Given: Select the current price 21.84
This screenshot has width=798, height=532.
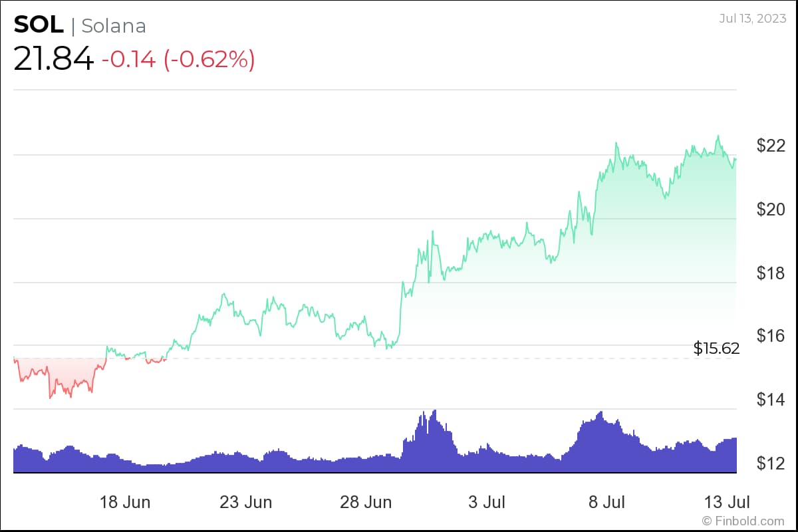Looking at the screenshot, I should pos(53,59).
